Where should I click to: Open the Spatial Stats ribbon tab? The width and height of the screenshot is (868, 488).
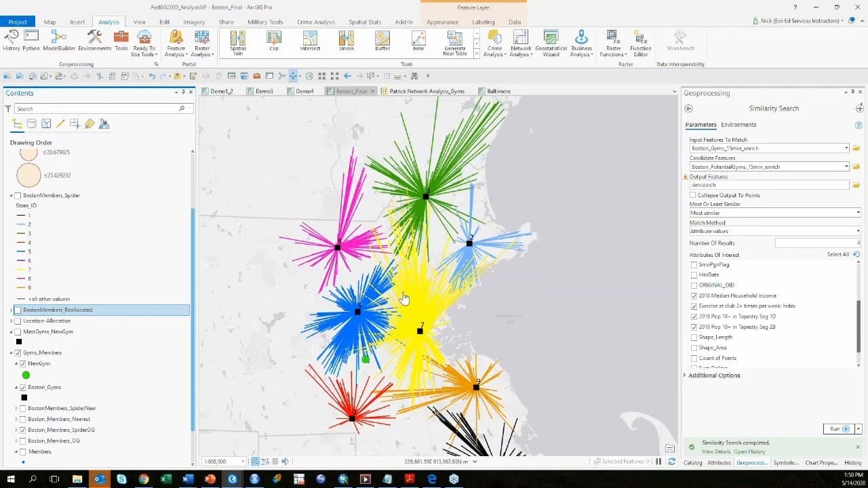366,22
